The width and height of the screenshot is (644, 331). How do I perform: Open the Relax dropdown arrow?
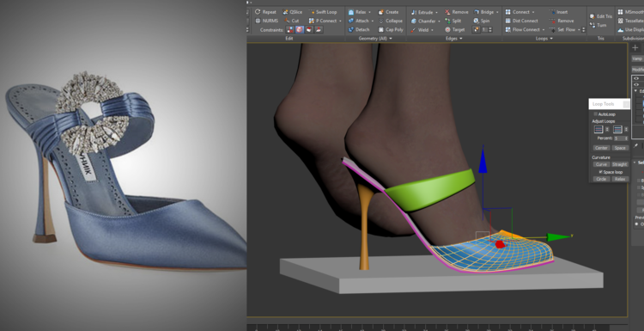(369, 12)
